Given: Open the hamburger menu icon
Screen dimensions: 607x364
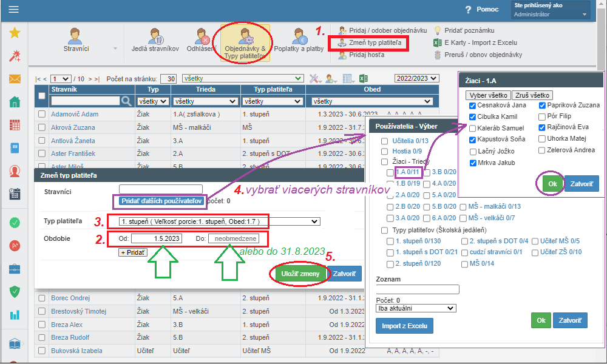Looking at the screenshot, I should point(13,10).
